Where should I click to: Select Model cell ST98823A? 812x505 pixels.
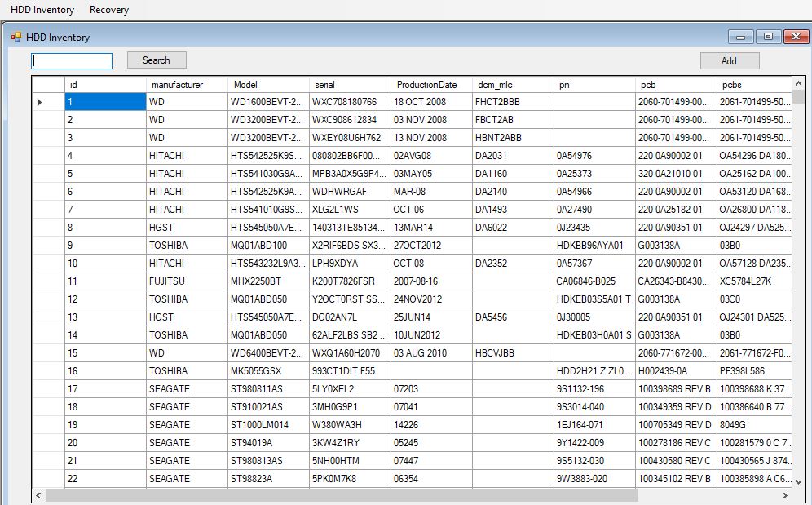pos(268,479)
